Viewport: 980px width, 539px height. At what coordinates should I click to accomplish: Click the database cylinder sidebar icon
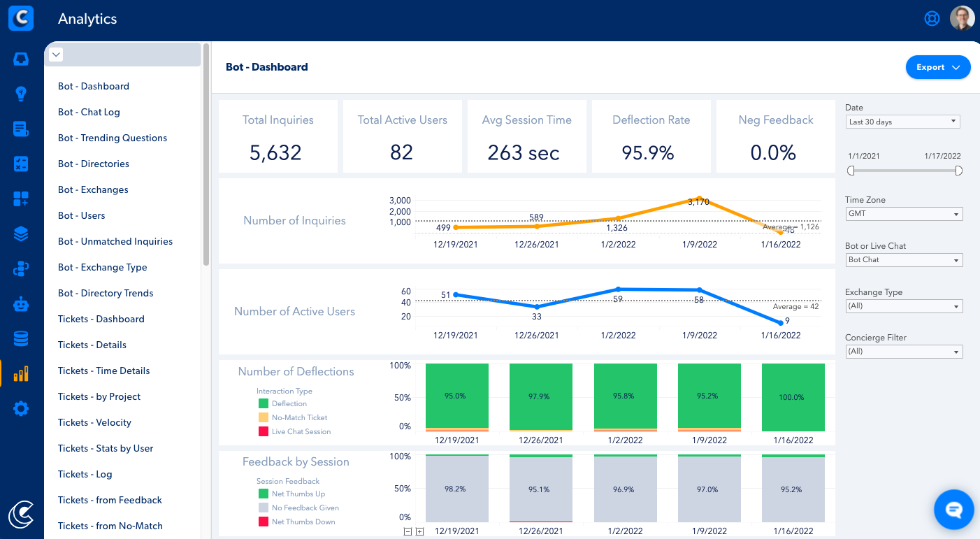tap(21, 339)
